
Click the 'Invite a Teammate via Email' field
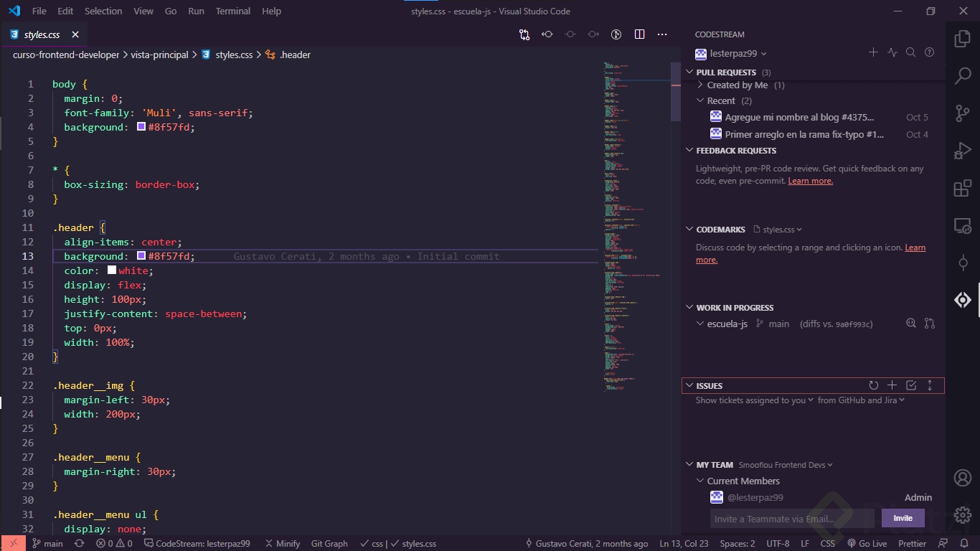(x=789, y=518)
